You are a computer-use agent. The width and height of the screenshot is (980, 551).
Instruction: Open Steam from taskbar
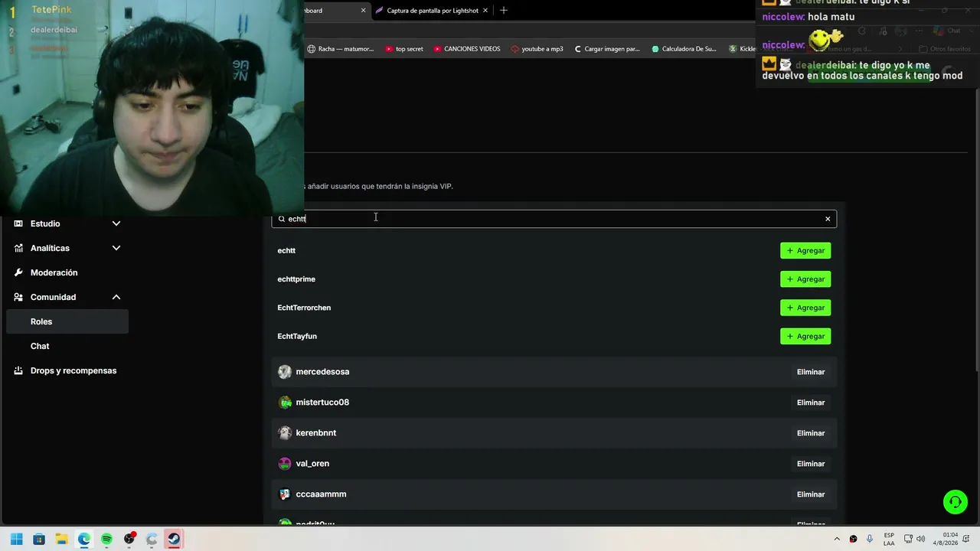[x=174, y=539]
